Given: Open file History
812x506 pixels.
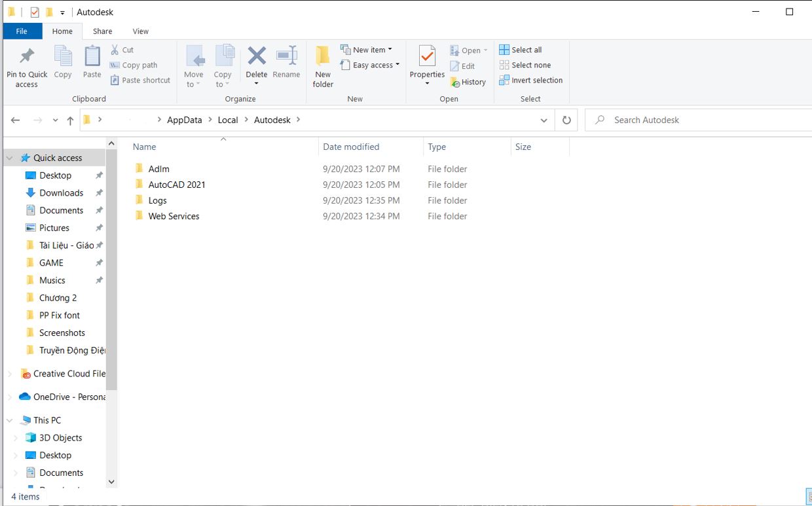Looking at the screenshot, I should pyautogui.click(x=468, y=82).
